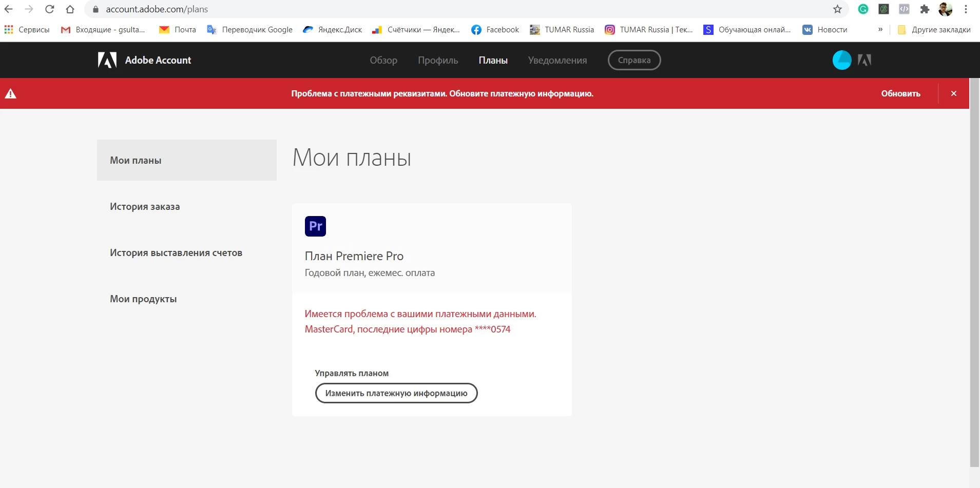Open Chrome three-dot menu
980x488 pixels.
click(966, 9)
